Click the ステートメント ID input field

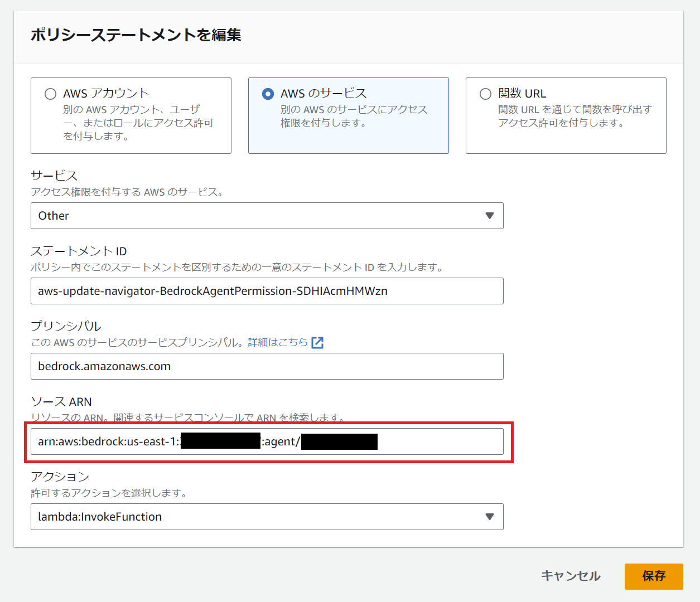pyautogui.click(x=267, y=291)
